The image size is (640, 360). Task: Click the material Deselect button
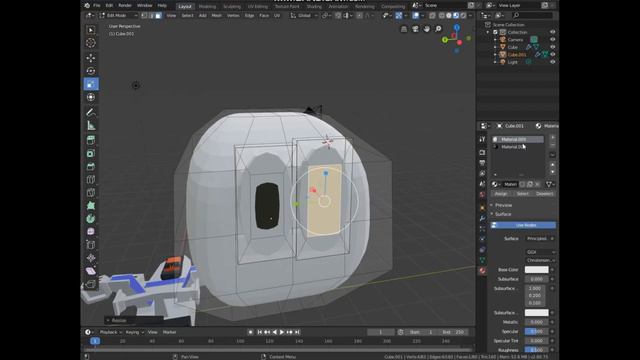click(544, 194)
